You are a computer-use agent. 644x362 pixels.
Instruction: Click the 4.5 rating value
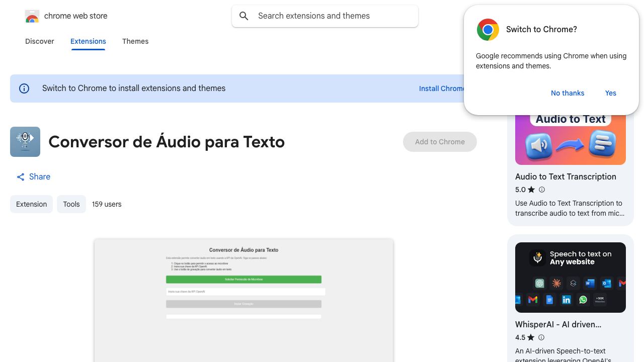coord(520,337)
